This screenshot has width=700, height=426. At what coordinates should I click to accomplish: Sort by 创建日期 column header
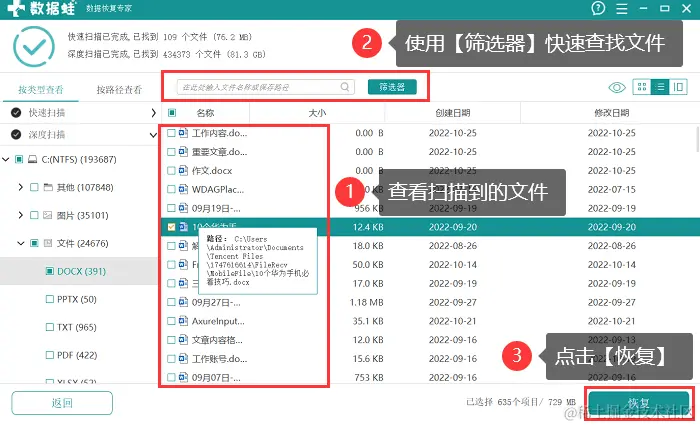pos(453,113)
